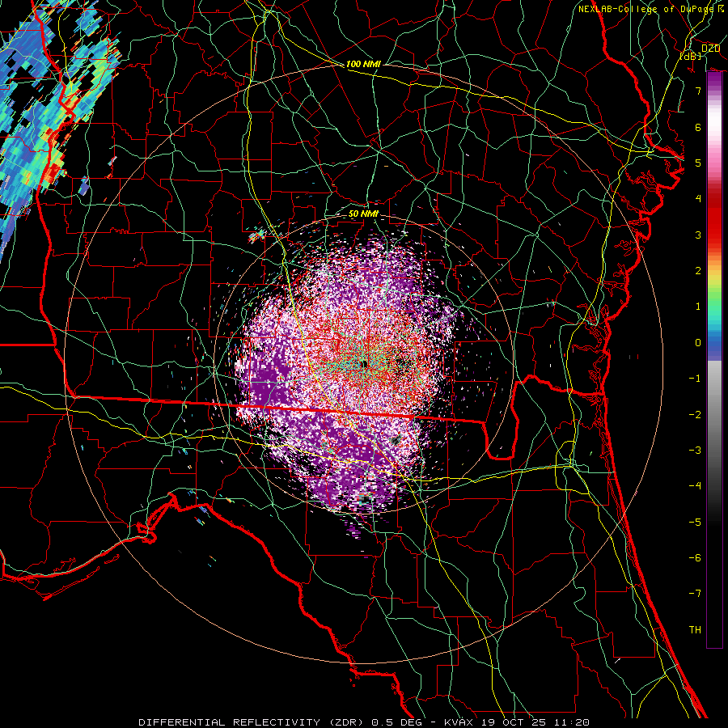Click the -1 value on the color scale

tap(695, 379)
